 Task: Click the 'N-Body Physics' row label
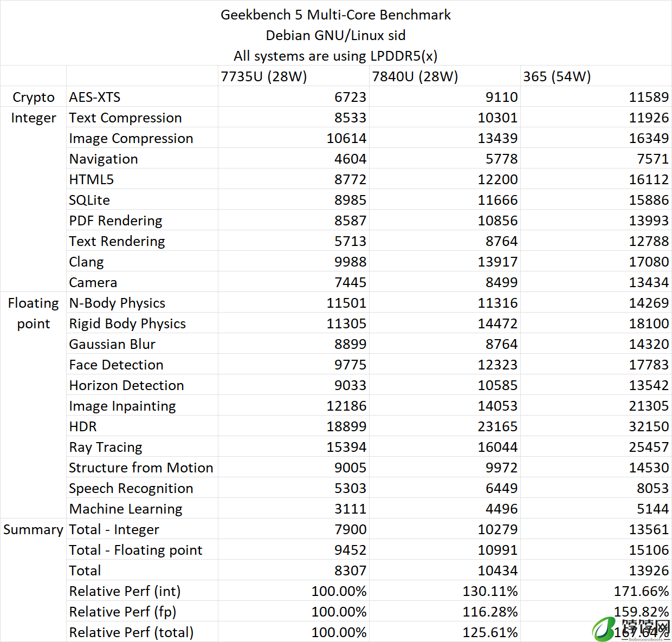click(x=118, y=303)
